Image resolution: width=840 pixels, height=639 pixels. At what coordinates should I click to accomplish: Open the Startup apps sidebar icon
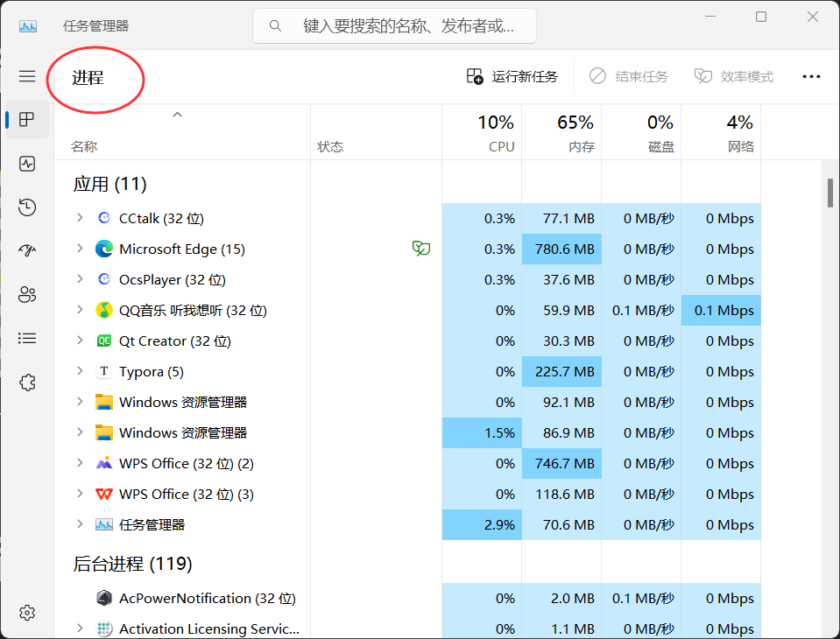pos(27,250)
